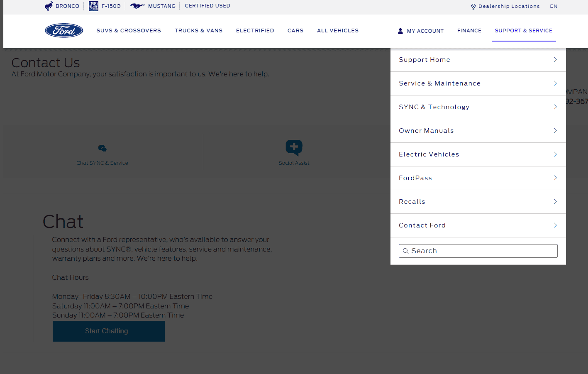Open the Contact Ford menu entry
This screenshot has width=588, height=374.
tap(478, 225)
